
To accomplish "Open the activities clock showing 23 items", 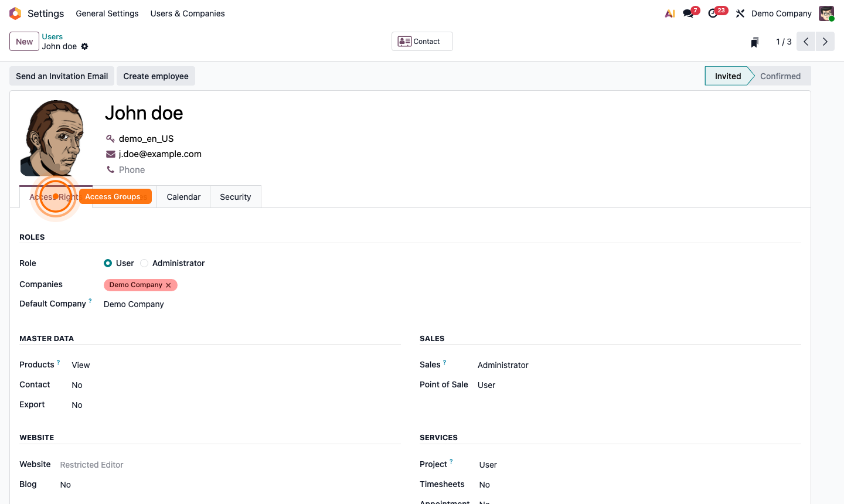I will (x=712, y=13).
